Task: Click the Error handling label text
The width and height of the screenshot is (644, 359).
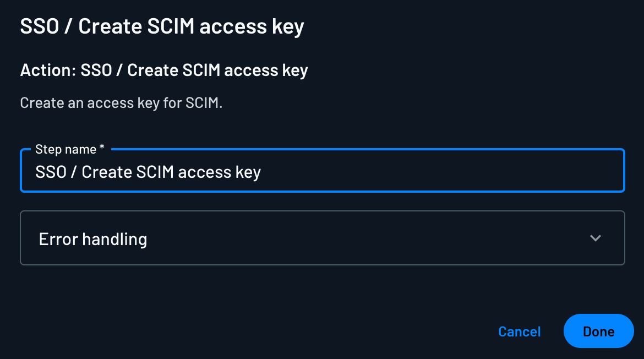Action: point(92,239)
